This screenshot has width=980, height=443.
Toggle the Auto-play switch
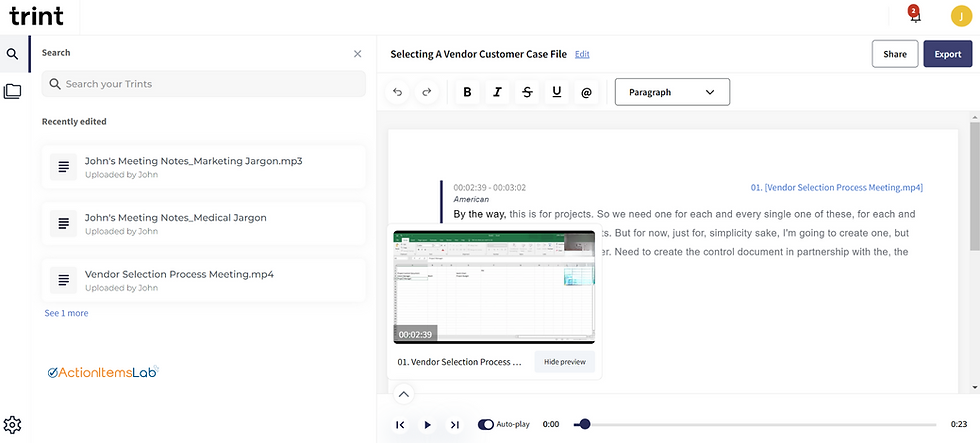point(487,424)
